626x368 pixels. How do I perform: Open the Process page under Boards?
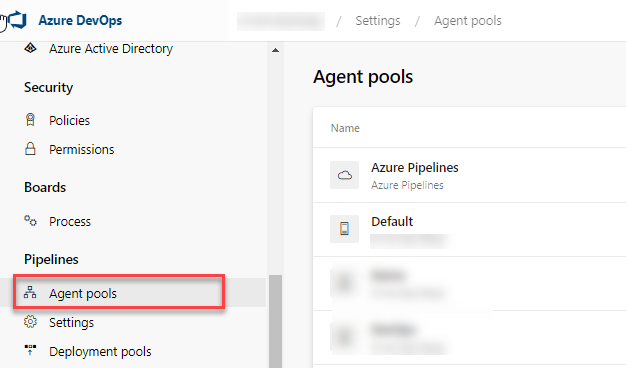click(70, 222)
